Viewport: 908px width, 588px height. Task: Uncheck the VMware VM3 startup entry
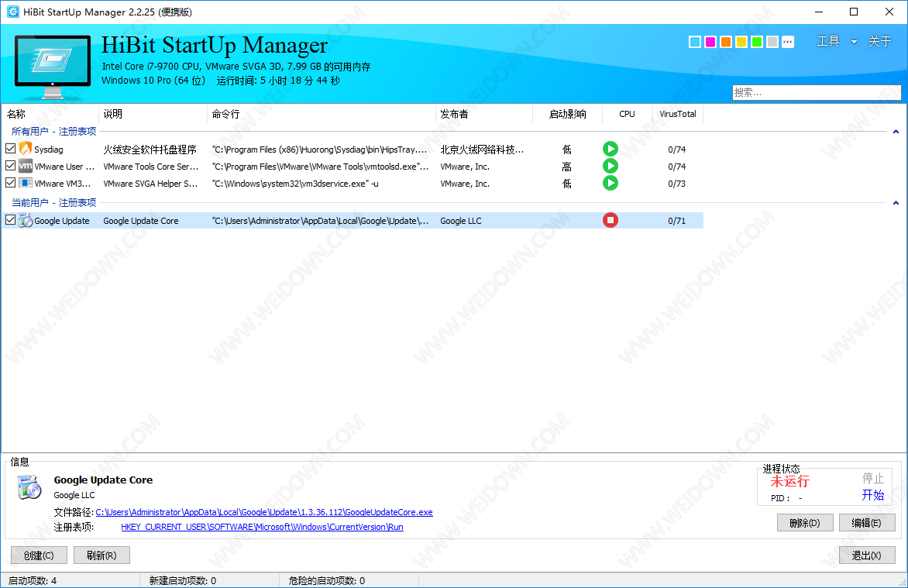pos(10,183)
